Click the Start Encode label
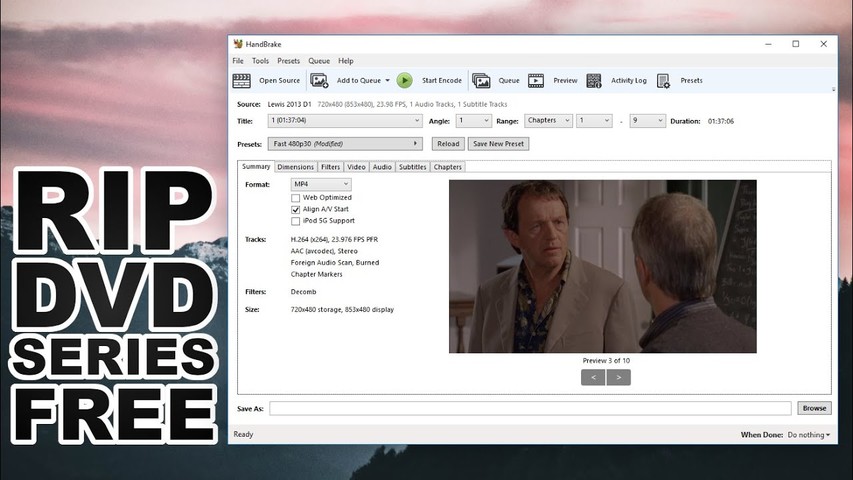Image resolution: width=853 pixels, height=480 pixels. [442, 81]
